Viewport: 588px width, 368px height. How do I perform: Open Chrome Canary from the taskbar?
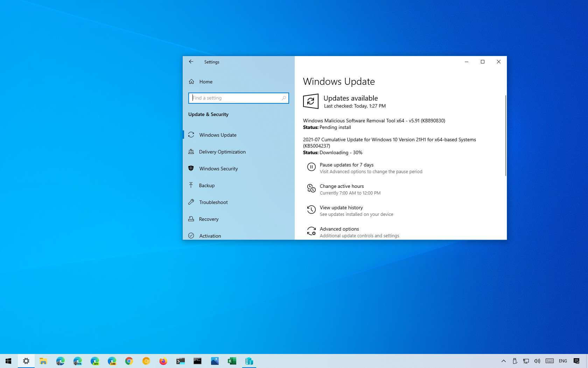146,361
